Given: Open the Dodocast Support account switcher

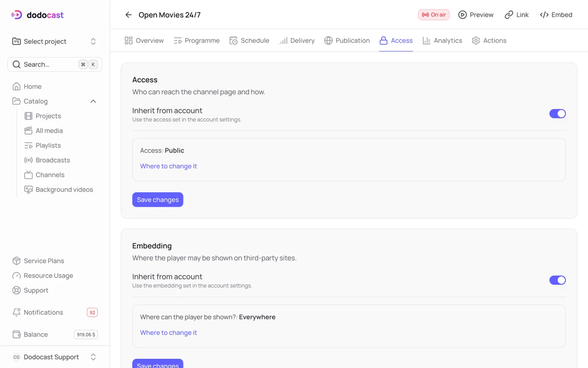Looking at the screenshot, I should [x=55, y=357].
